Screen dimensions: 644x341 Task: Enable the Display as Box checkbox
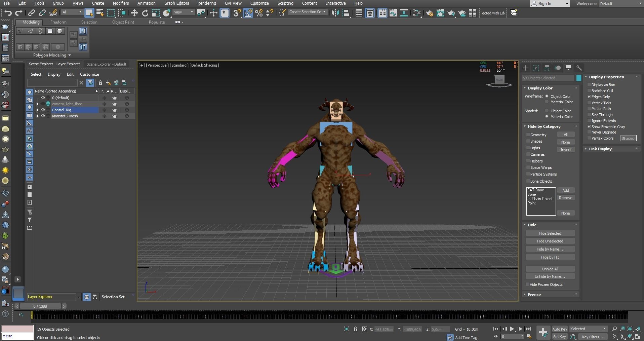(x=589, y=85)
